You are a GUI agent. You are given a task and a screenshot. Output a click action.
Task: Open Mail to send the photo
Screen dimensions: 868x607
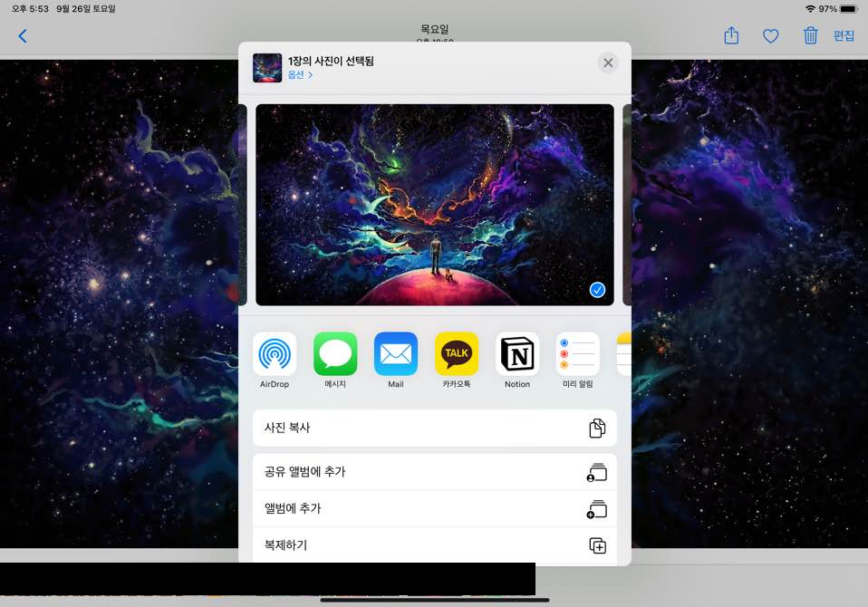396,354
